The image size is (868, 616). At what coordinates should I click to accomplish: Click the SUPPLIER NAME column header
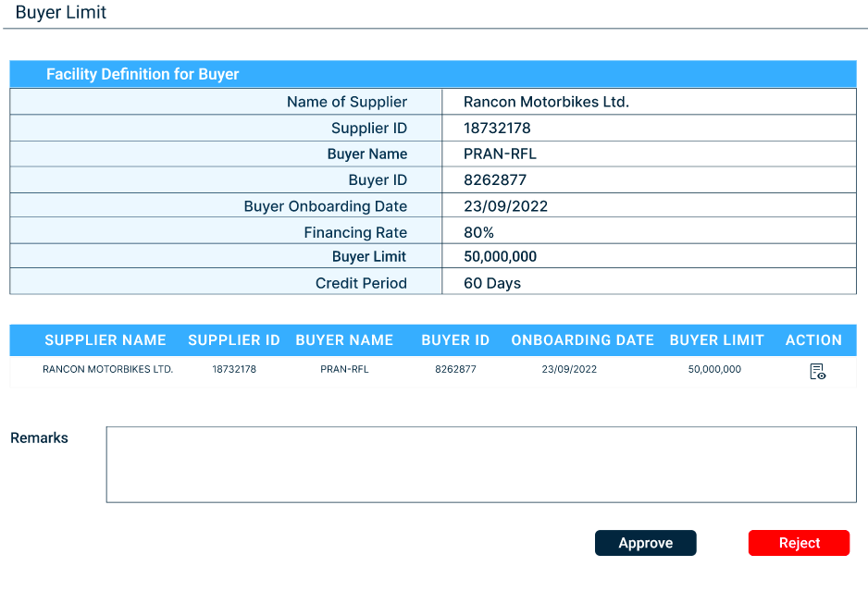[105, 340]
